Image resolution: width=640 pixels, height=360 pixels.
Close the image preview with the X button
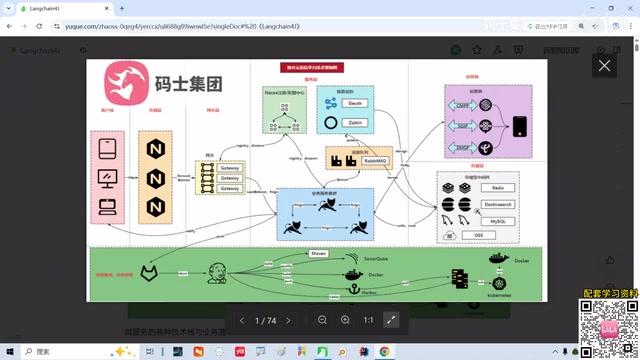604,65
